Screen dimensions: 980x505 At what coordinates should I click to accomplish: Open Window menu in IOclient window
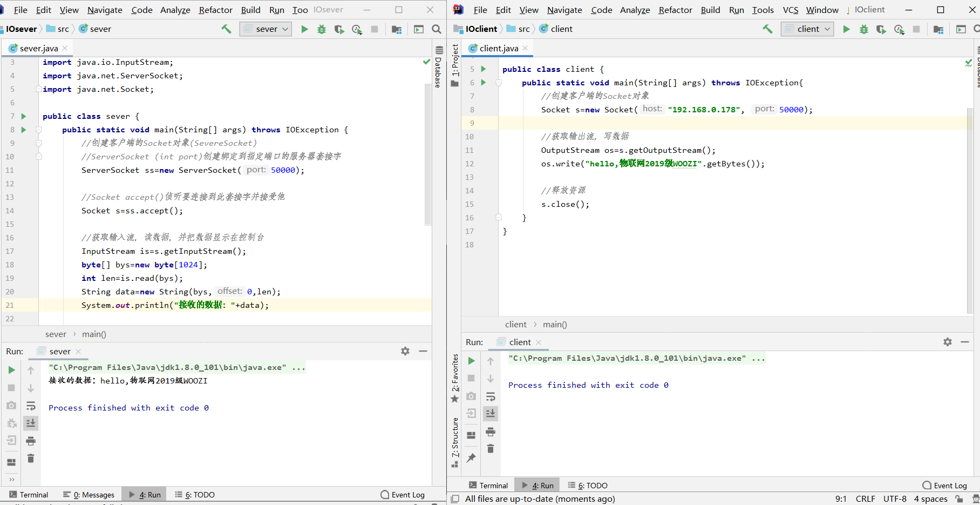pyautogui.click(x=822, y=10)
